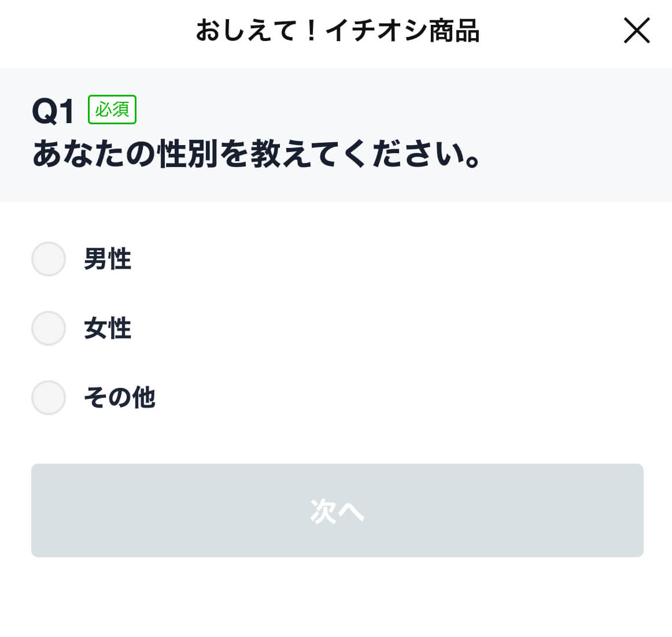
Task: Click the 女性 option label text
Action: [x=108, y=328]
